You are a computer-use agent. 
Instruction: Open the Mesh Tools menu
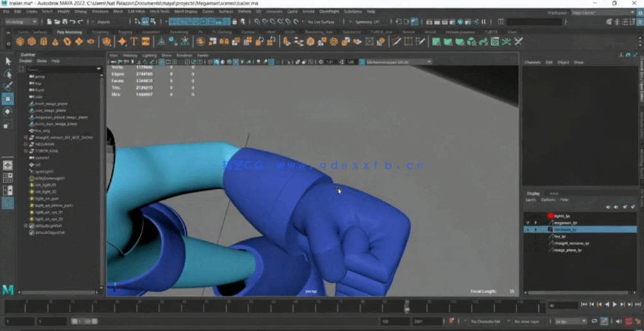click(x=160, y=12)
